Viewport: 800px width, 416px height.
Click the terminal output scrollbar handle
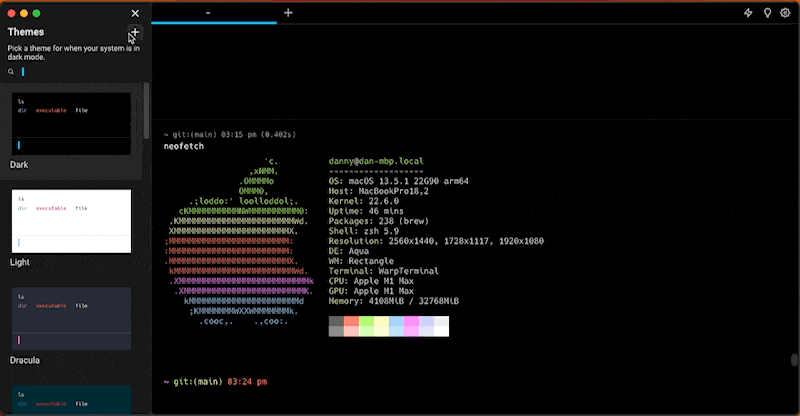(x=794, y=359)
